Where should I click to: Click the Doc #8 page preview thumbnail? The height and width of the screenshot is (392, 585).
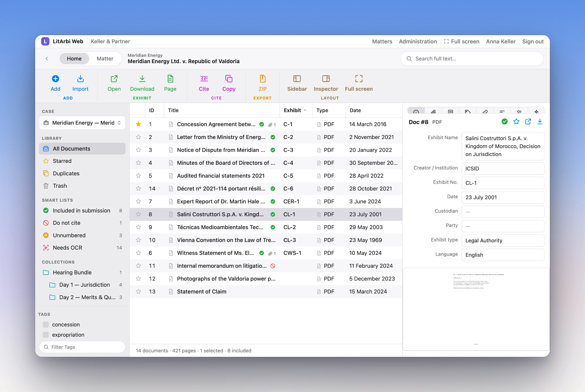tap(476, 309)
